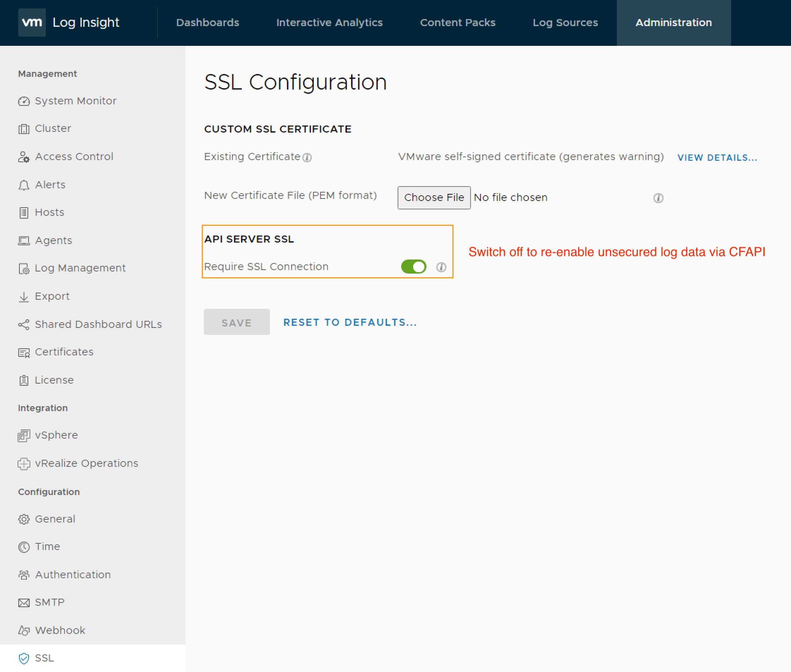
Task: Open Log Management
Action: pos(80,268)
